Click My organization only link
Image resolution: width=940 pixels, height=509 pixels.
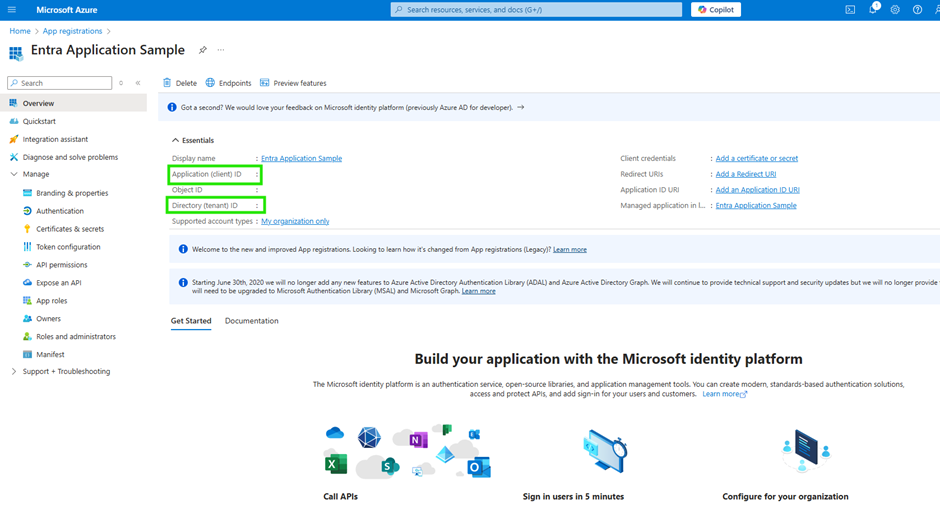(295, 221)
